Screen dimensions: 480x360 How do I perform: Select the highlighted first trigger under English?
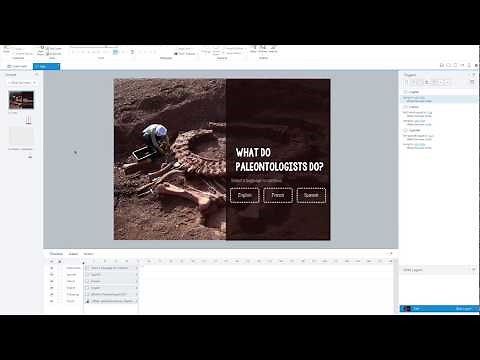click(x=438, y=99)
